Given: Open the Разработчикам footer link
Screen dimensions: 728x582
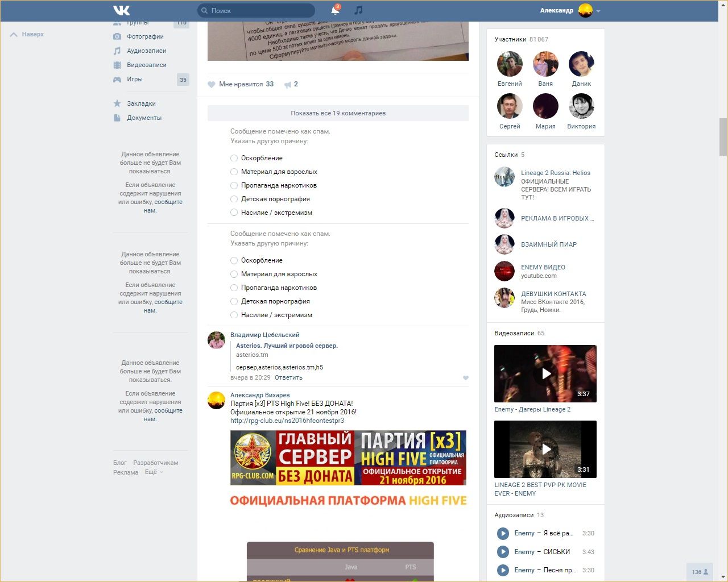Looking at the screenshot, I should pyautogui.click(x=156, y=463).
